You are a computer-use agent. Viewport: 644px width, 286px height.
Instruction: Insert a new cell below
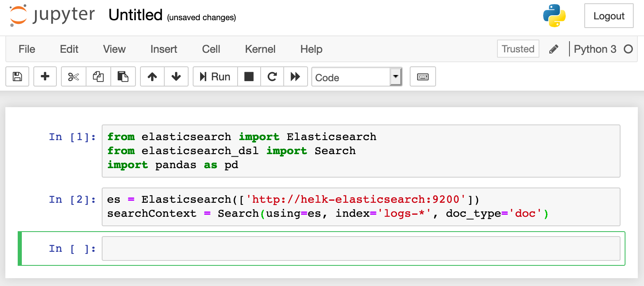click(45, 77)
